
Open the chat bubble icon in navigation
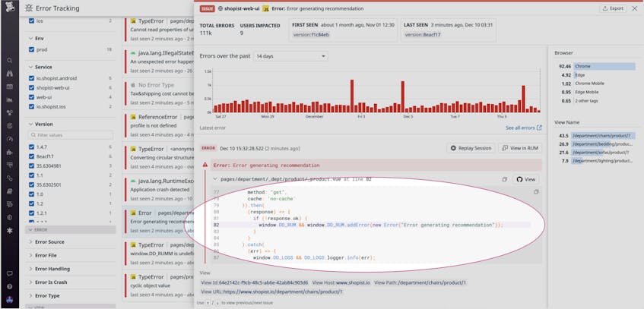(x=9, y=273)
